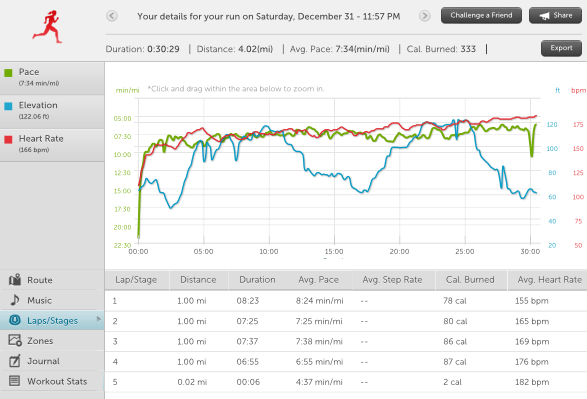Click the Cal. Burned 333 summary
This screenshot has height=399, width=587.
pos(441,49)
